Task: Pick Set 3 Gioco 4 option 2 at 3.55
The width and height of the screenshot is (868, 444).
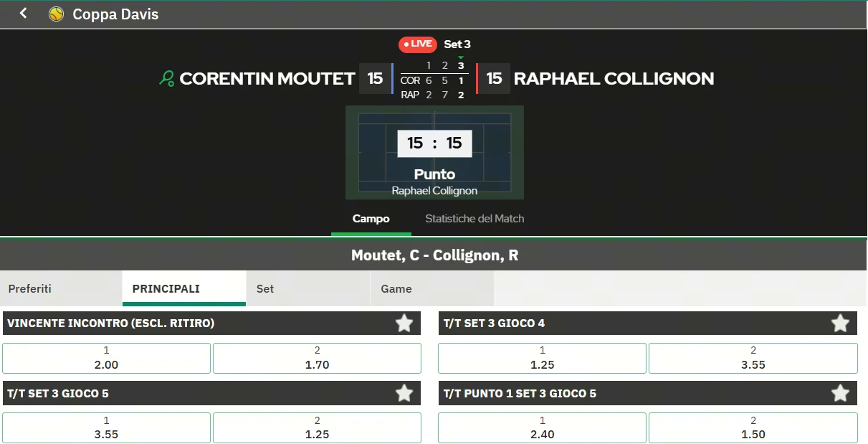Action: pos(753,358)
